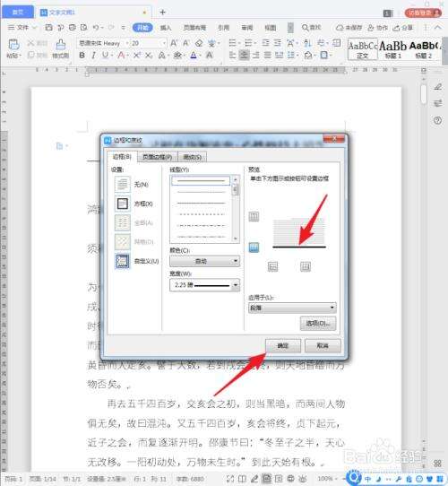Switch to the Shading (底纹) tab
448x486 pixels.
coord(192,157)
